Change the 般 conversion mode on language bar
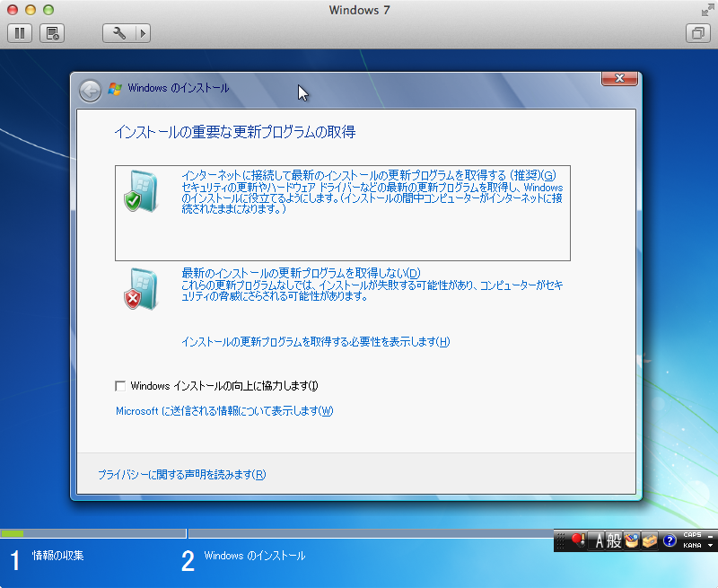The width and height of the screenshot is (718, 588). (x=614, y=540)
